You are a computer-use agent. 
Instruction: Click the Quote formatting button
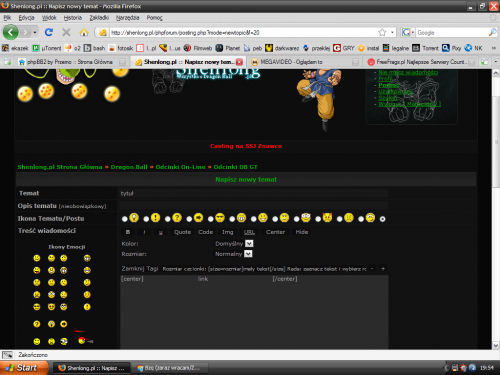[x=182, y=232]
